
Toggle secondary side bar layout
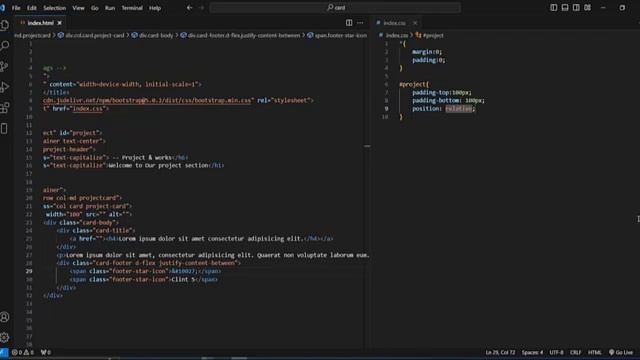click(576, 8)
